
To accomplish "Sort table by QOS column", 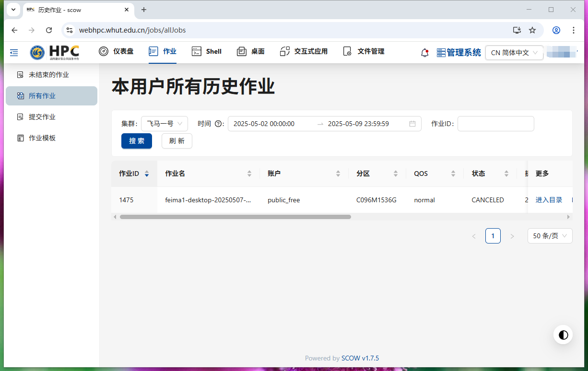I will 435,174.
